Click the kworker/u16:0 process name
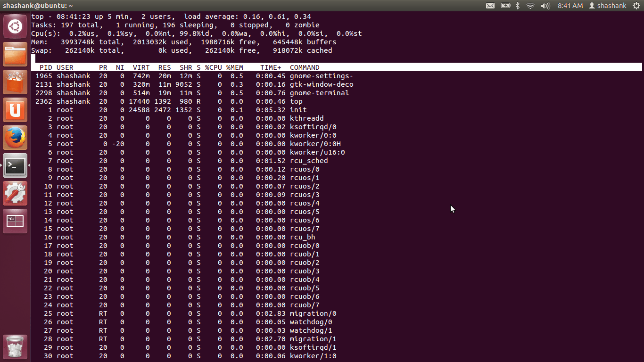Screen dimensions: 644x362 [x=317, y=152]
